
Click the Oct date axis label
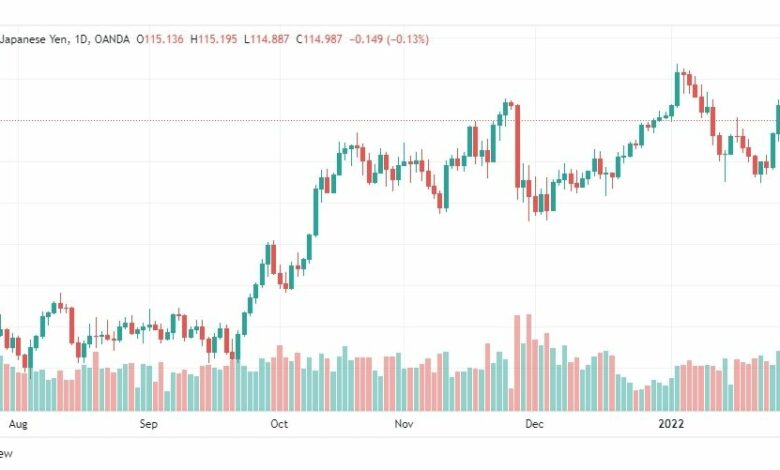279,424
